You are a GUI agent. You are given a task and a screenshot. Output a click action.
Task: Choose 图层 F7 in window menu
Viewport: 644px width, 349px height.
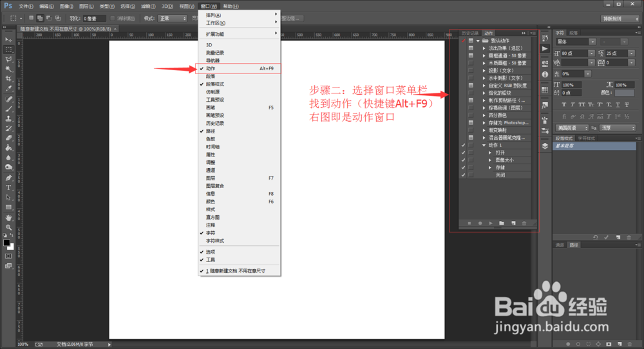coord(240,178)
